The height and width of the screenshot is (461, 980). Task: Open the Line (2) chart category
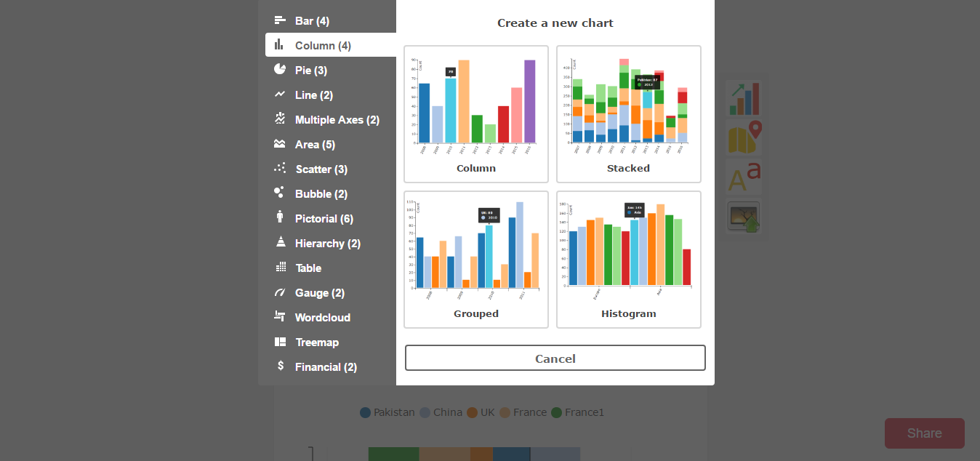[313, 95]
